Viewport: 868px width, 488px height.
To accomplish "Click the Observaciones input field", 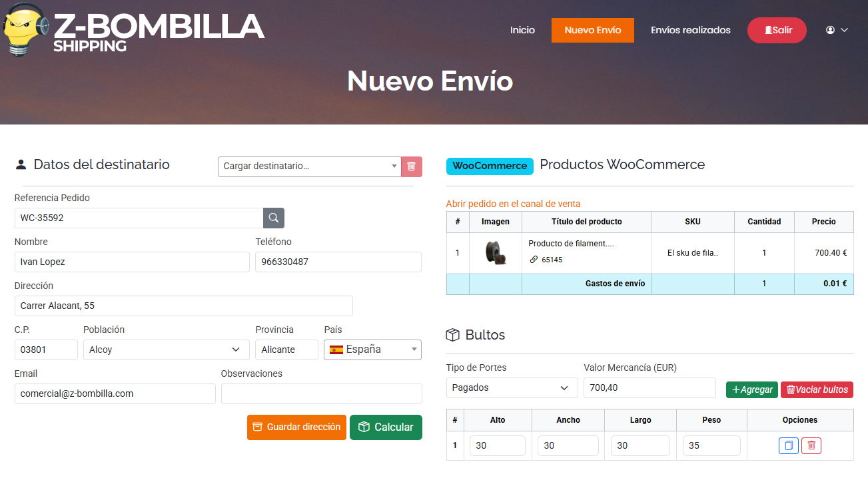I will tap(321, 393).
